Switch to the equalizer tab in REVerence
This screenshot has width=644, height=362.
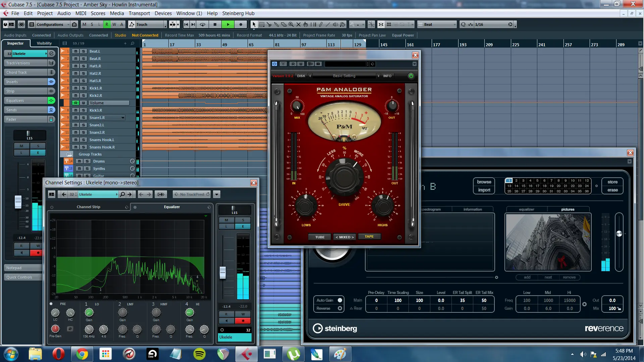pyautogui.click(x=526, y=209)
